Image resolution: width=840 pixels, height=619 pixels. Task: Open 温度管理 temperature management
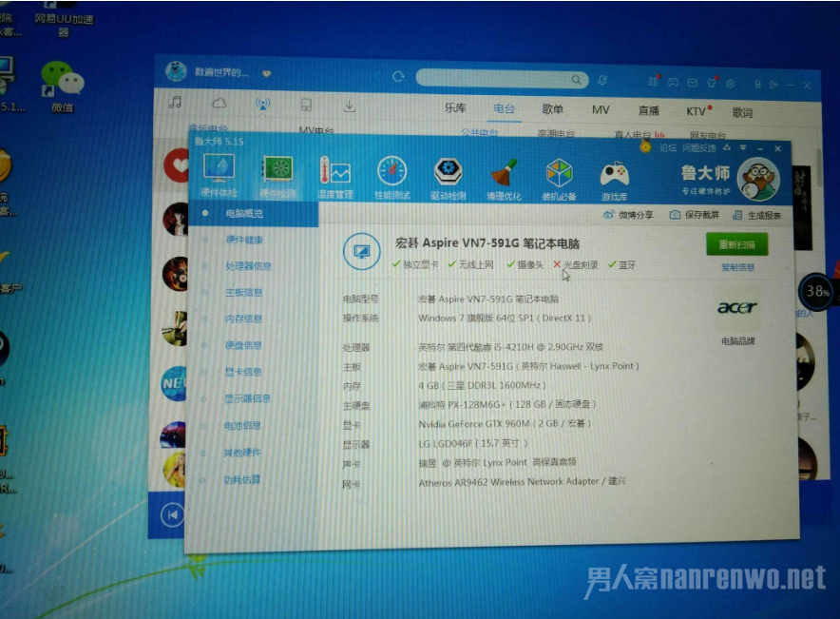334,178
